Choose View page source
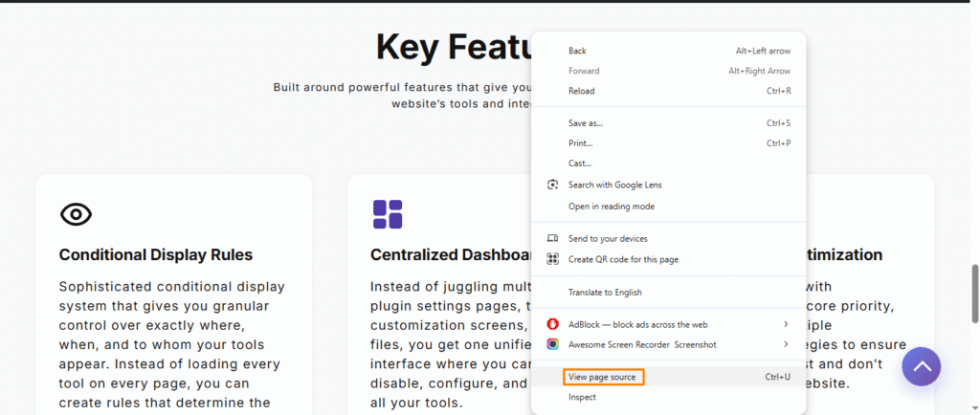 pyautogui.click(x=669, y=377)
